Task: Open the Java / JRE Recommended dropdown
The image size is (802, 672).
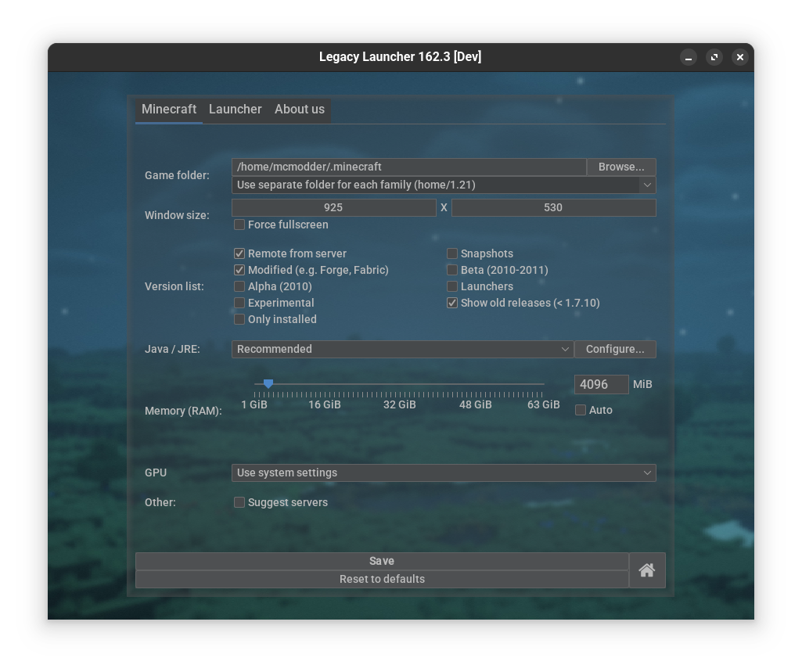Action: click(402, 349)
